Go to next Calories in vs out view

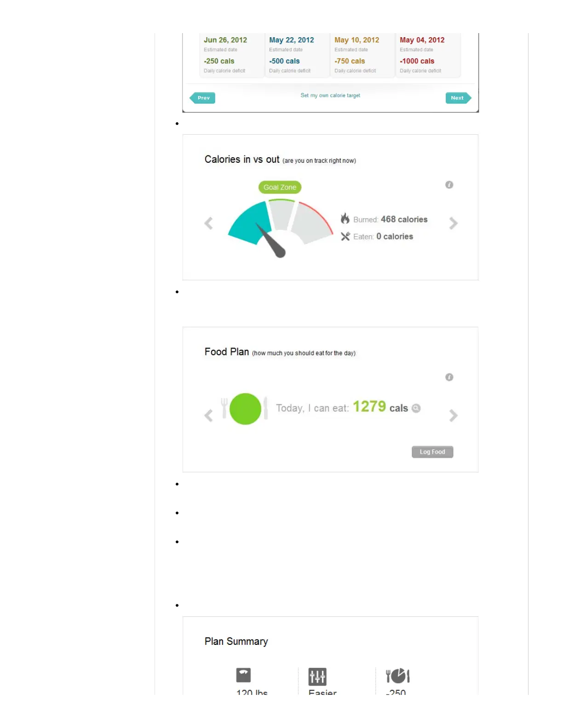[454, 223]
